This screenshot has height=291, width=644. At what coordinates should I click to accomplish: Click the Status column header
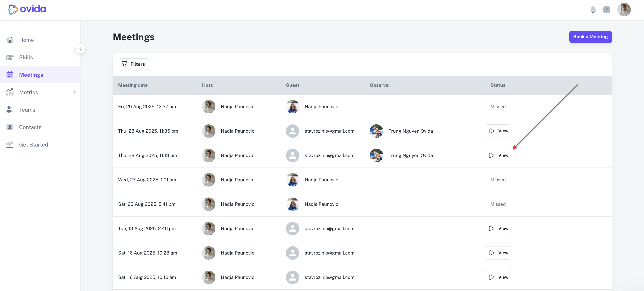tap(498, 85)
